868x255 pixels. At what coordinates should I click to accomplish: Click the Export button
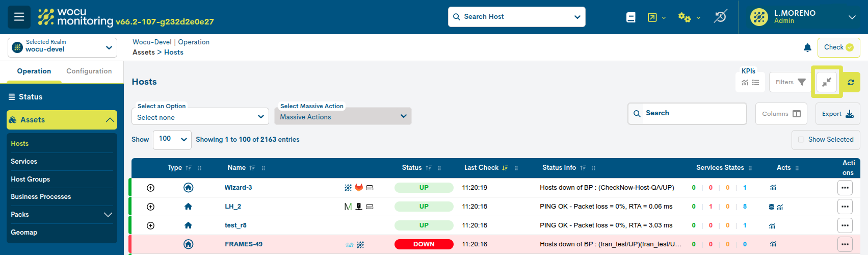click(x=837, y=114)
